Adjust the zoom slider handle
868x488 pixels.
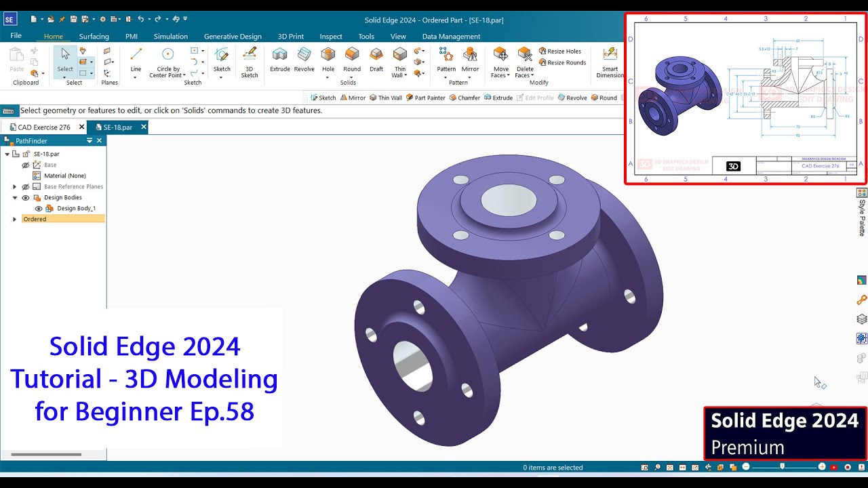click(783, 466)
